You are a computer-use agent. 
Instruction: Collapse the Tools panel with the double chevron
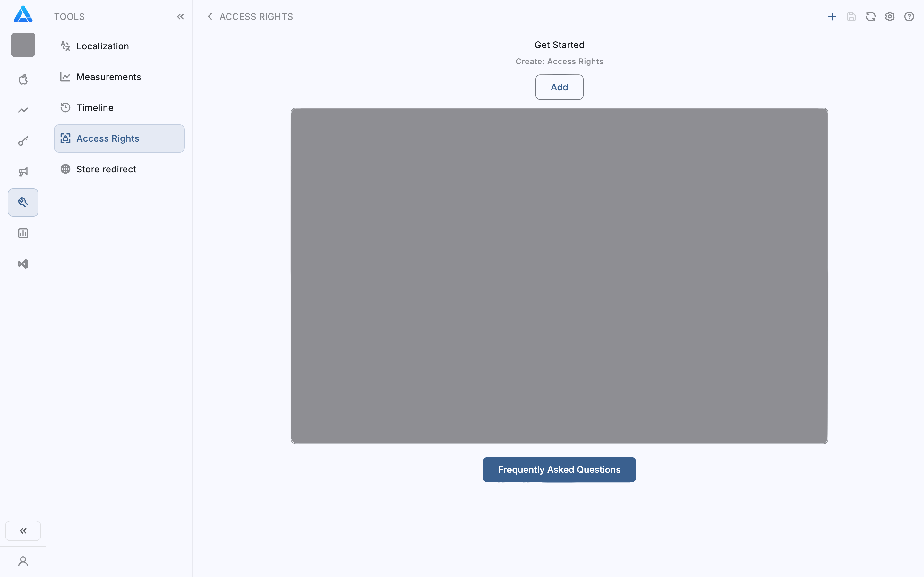[x=180, y=16]
